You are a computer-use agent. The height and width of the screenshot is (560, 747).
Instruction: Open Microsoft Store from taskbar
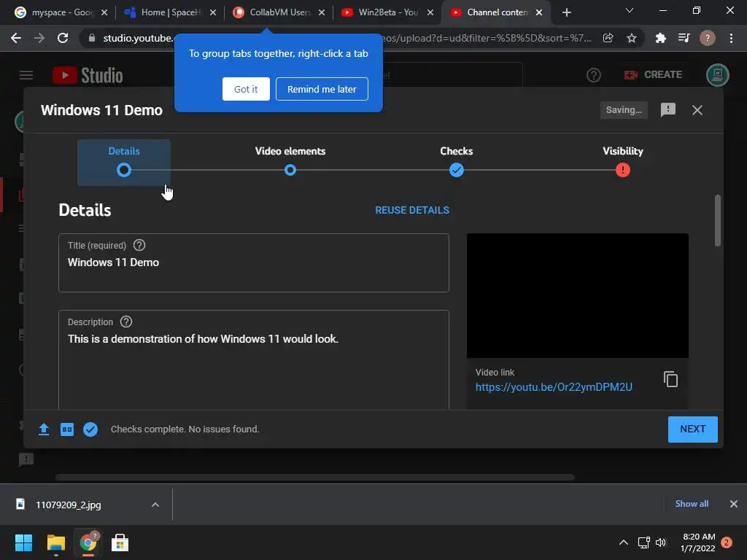[120, 542]
